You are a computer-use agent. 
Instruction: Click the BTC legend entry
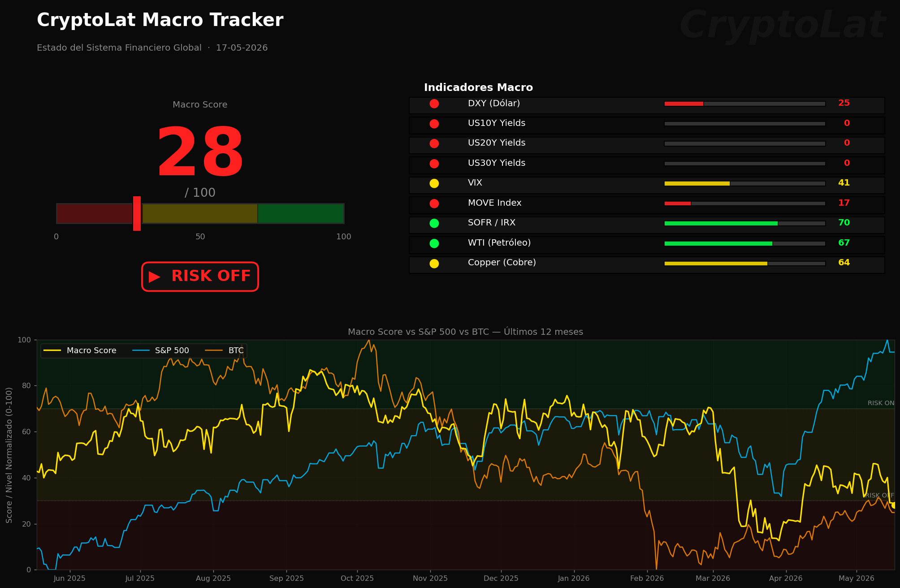pyautogui.click(x=224, y=350)
